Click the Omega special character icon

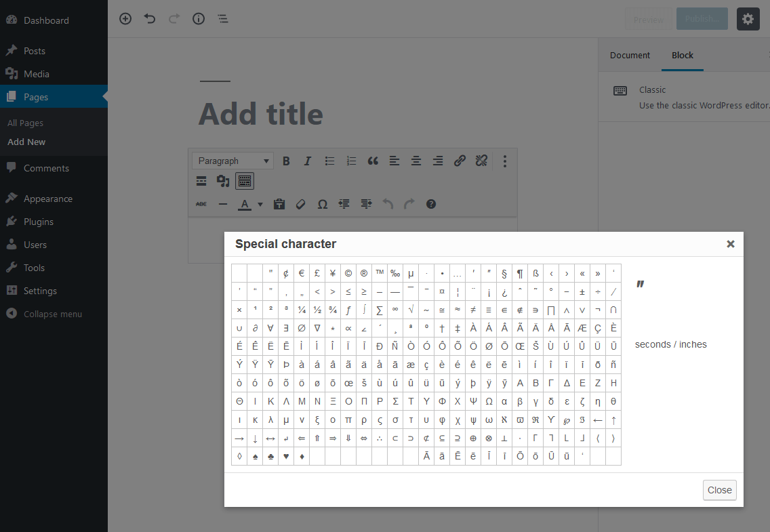pos(323,204)
